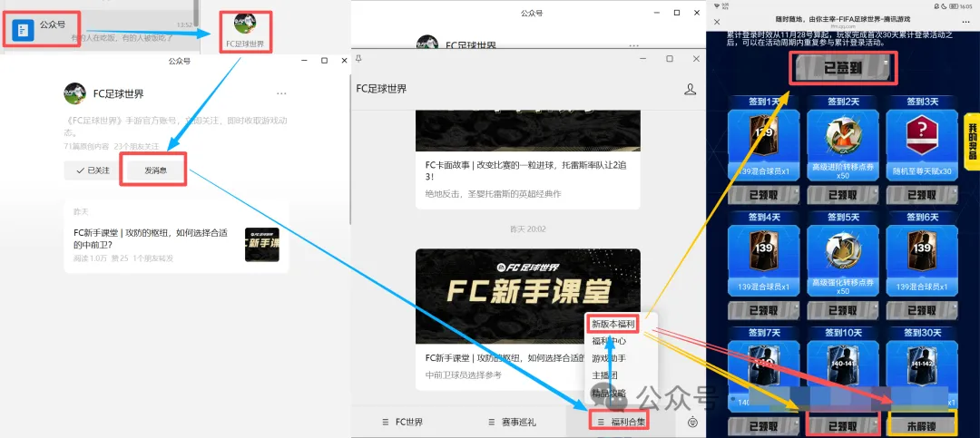
Task: Click the ttm.qq.com page address text
Action: click(844, 27)
